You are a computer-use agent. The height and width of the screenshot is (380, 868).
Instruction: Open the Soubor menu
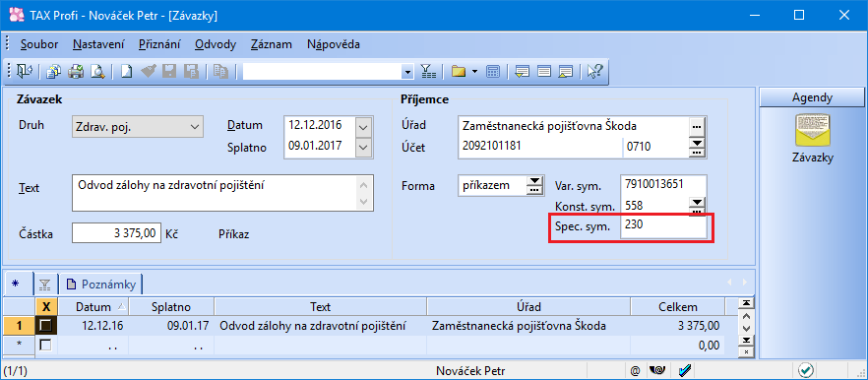[39, 44]
